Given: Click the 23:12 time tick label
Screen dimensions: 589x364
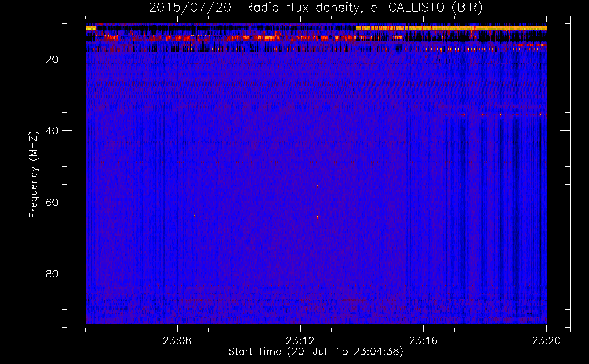Looking at the screenshot, I should click(300, 341).
